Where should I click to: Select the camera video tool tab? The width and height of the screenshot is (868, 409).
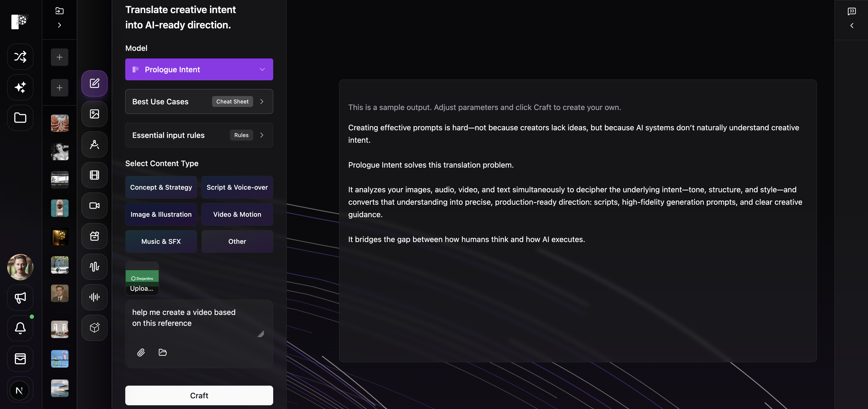[x=94, y=206]
